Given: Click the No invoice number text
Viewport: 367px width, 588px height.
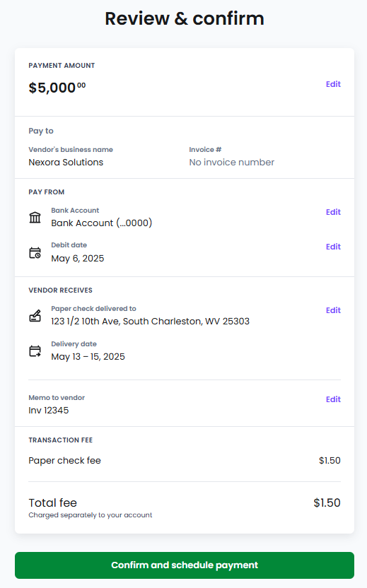Looking at the screenshot, I should click(231, 163).
